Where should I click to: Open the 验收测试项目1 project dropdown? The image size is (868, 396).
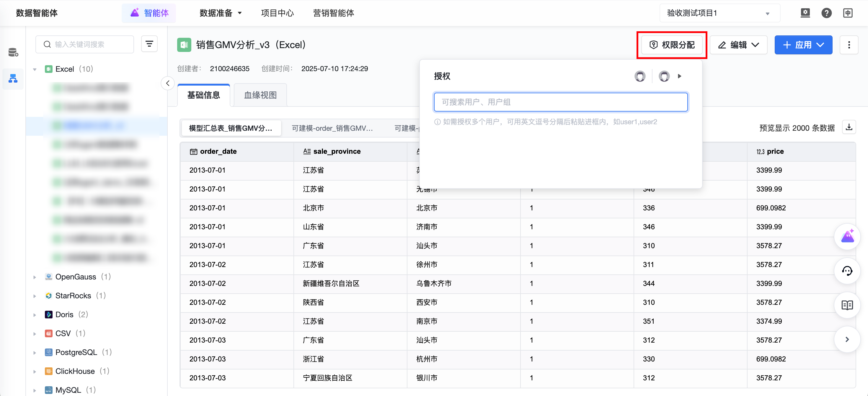point(719,13)
